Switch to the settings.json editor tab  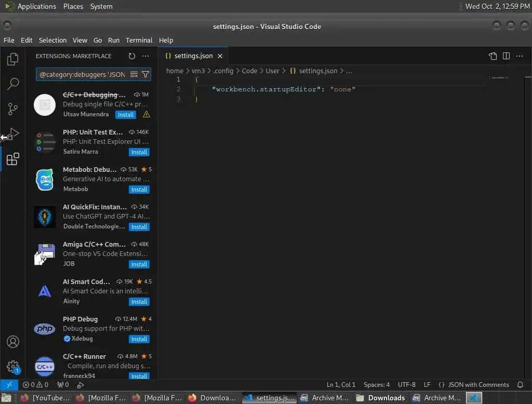193,56
